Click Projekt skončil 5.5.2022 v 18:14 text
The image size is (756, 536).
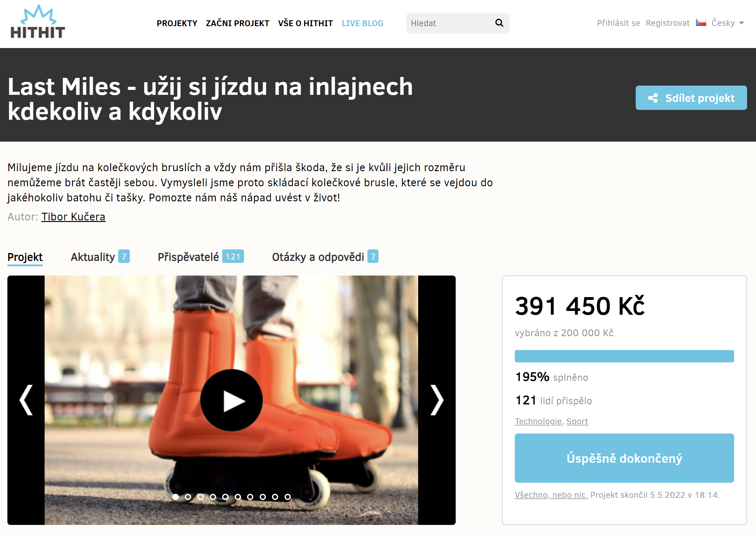(x=655, y=495)
